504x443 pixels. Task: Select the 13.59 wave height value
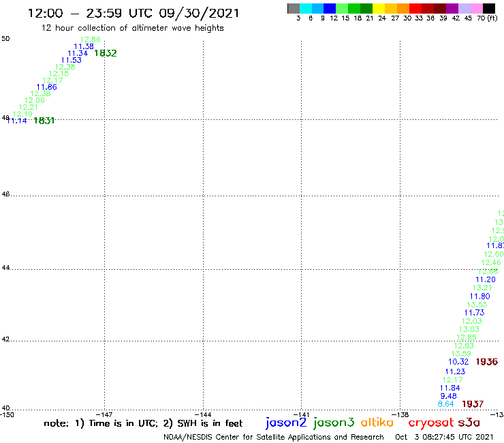pos(461,354)
